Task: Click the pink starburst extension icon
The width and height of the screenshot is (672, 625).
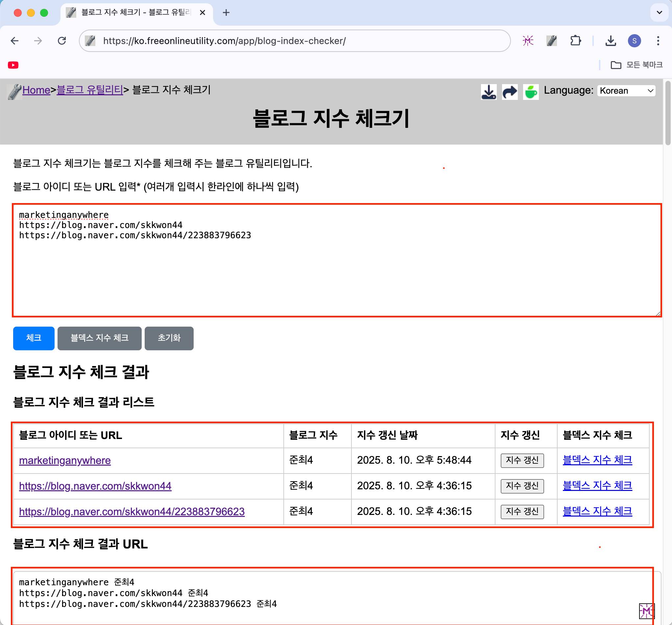Action: coord(528,41)
